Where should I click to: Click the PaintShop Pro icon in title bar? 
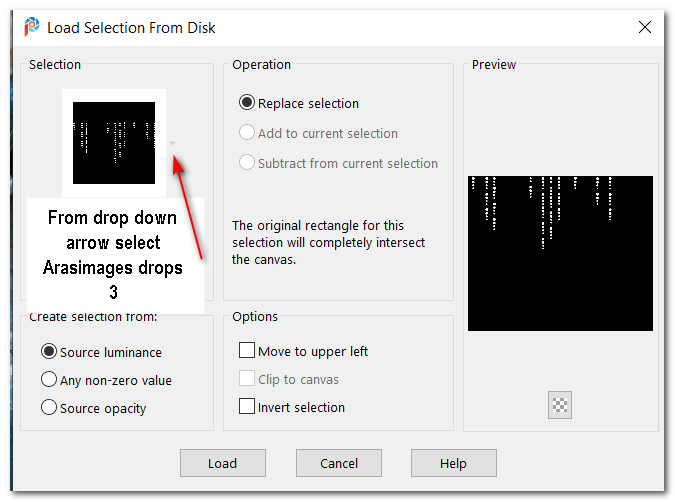click(x=30, y=28)
